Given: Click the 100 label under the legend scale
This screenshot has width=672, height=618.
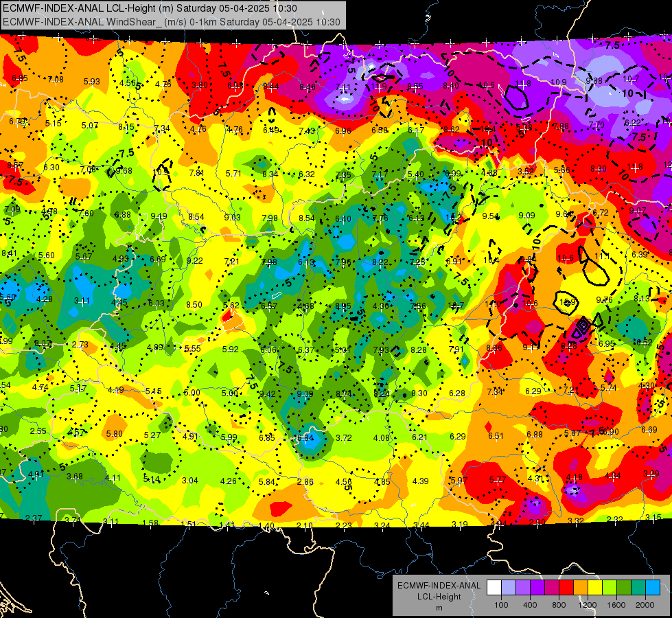Looking at the screenshot, I should (501, 605).
